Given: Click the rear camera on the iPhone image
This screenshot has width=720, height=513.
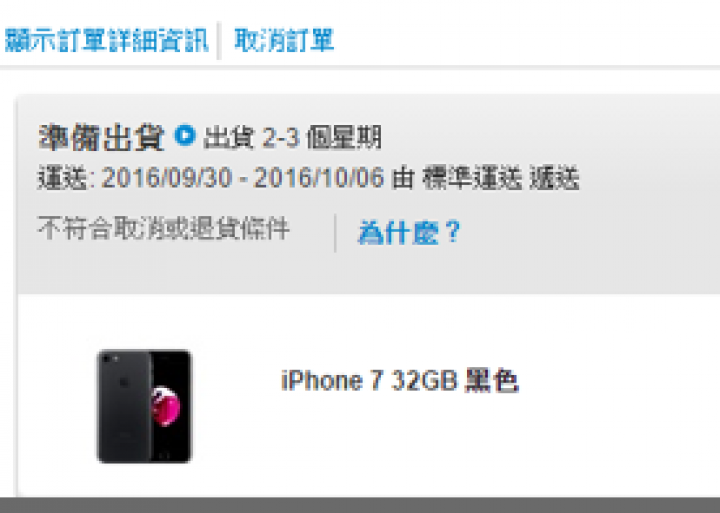Looking at the screenshot, I should coord(107,359).
